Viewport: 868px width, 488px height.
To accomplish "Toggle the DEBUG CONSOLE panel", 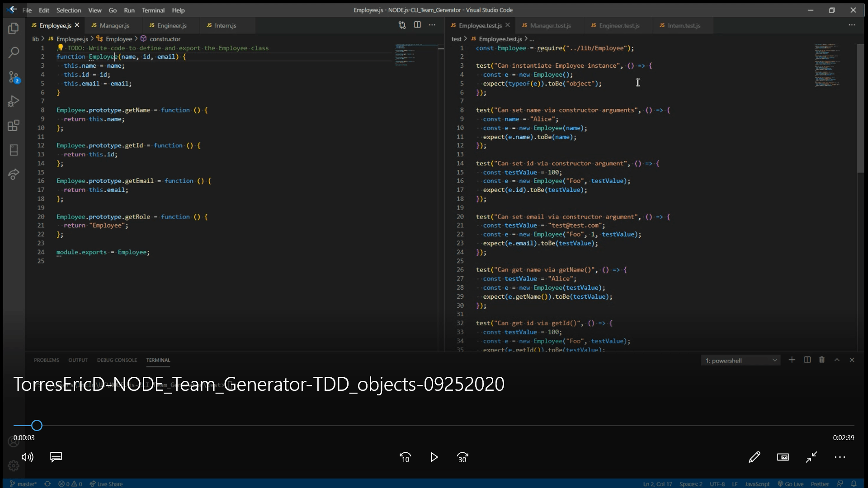I will tap(117, 360).
